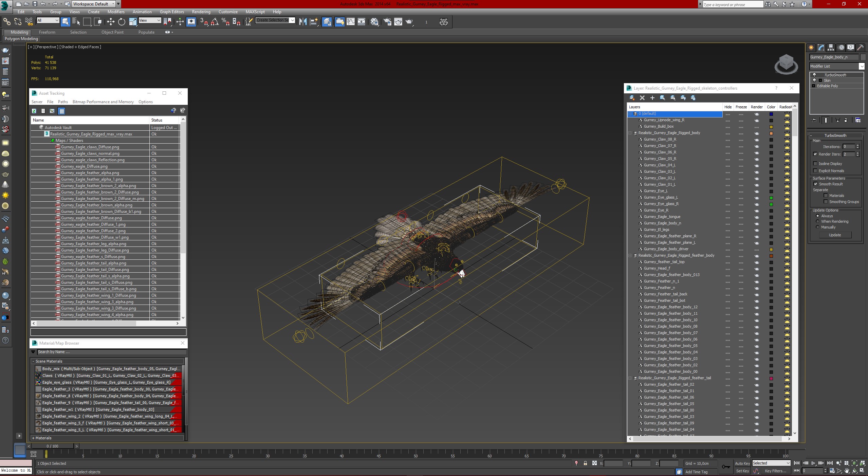Open the Curve Editor toolbar icon
Viewport: 868px width, 476px height.
[x=351, y=22]
